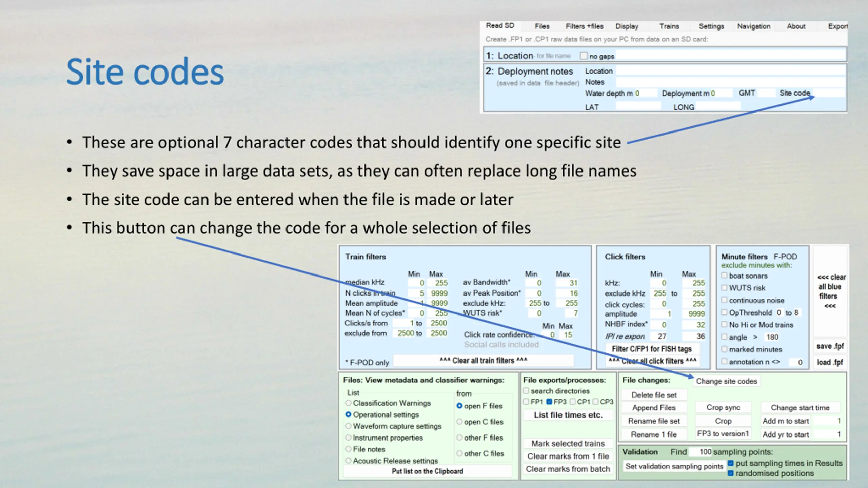Viewport: 868px width, 488px height.
Task: Toggle the OpThreshold checkbox
Action: pyautogui.click(x=724, y=312)
